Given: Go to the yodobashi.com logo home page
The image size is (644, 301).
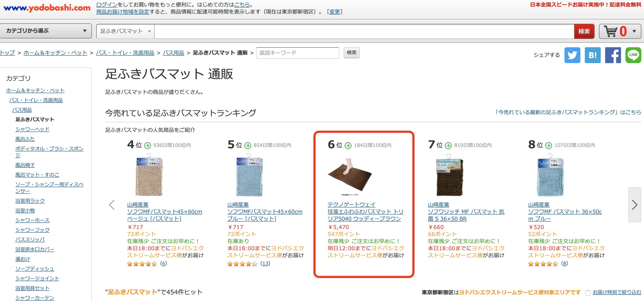Looking at the screenshot, I should (x=47, y=8).
